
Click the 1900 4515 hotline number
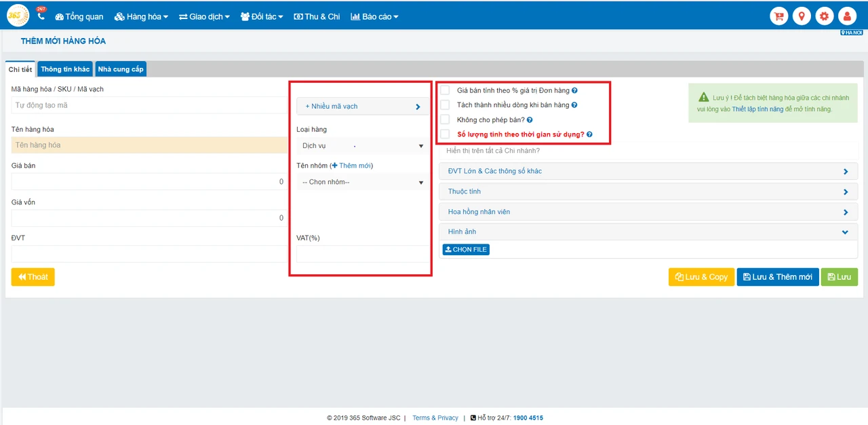click(x=528, y=418)
